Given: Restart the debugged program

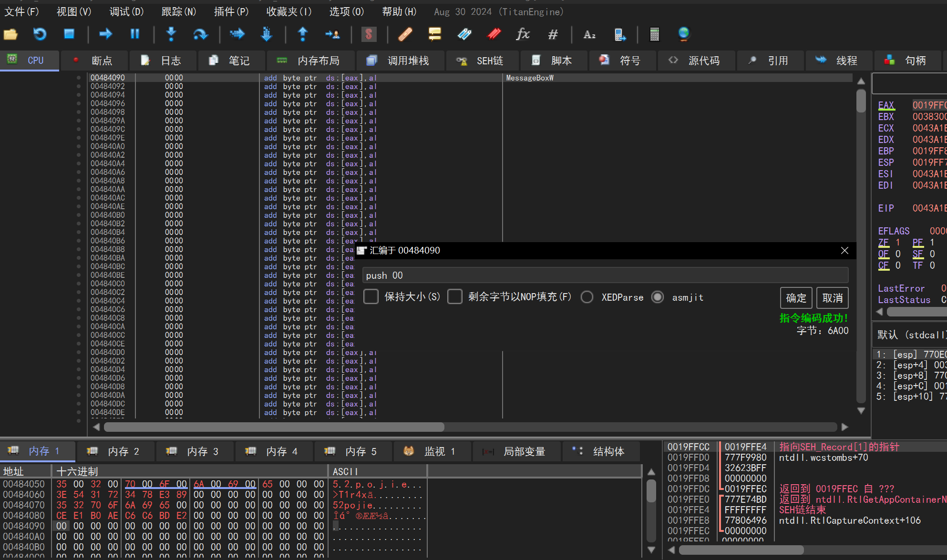Looking at the screenshot, I should (40, 34).
